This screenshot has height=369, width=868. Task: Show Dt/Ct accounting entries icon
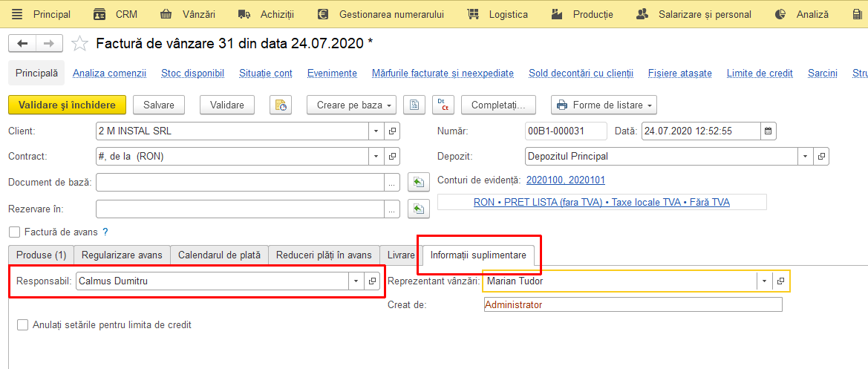pos(443,105)
